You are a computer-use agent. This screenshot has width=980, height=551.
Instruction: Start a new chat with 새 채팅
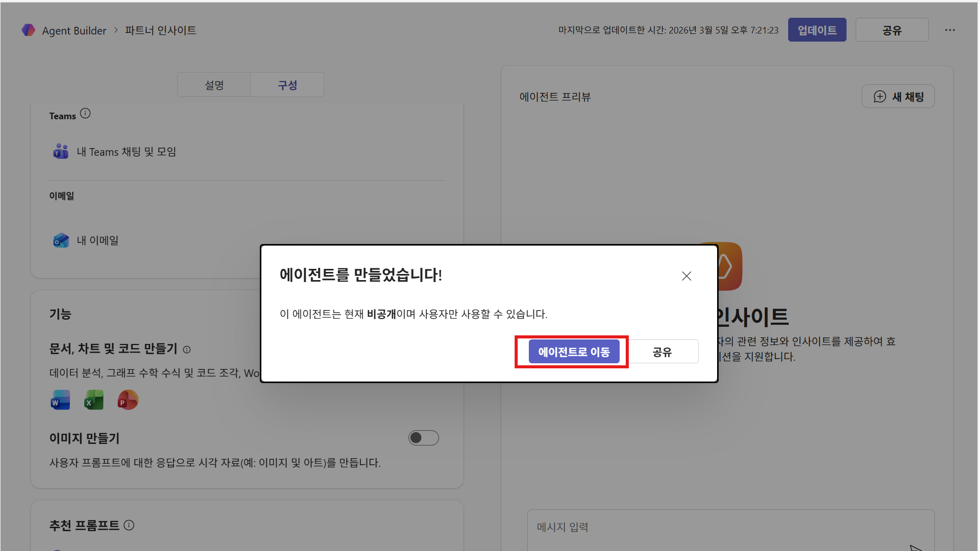(x=898, y=96)
